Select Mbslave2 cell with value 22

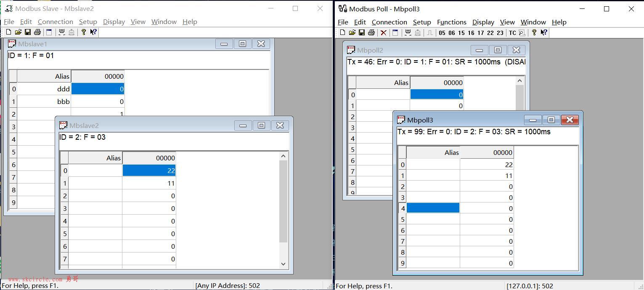click(149, 170)
